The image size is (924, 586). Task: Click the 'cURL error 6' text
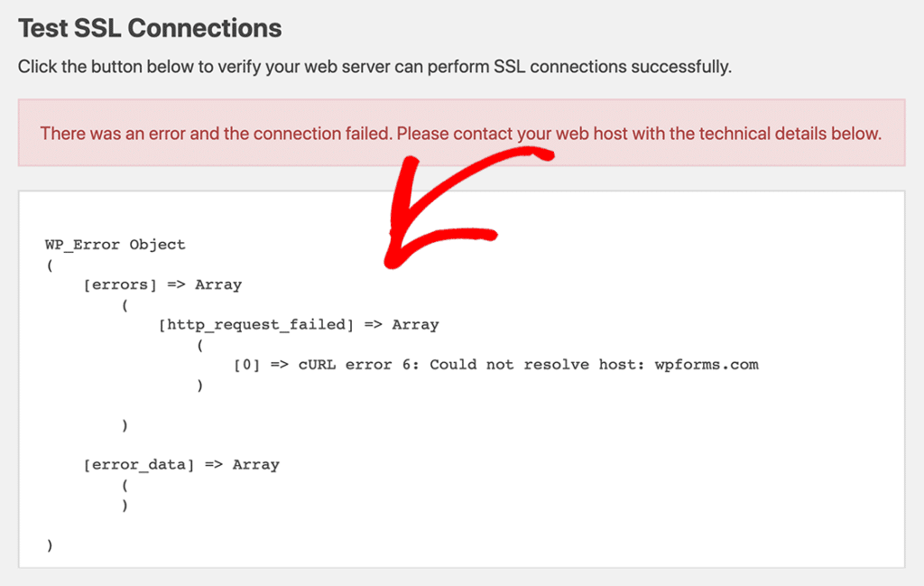click(357, 365)
